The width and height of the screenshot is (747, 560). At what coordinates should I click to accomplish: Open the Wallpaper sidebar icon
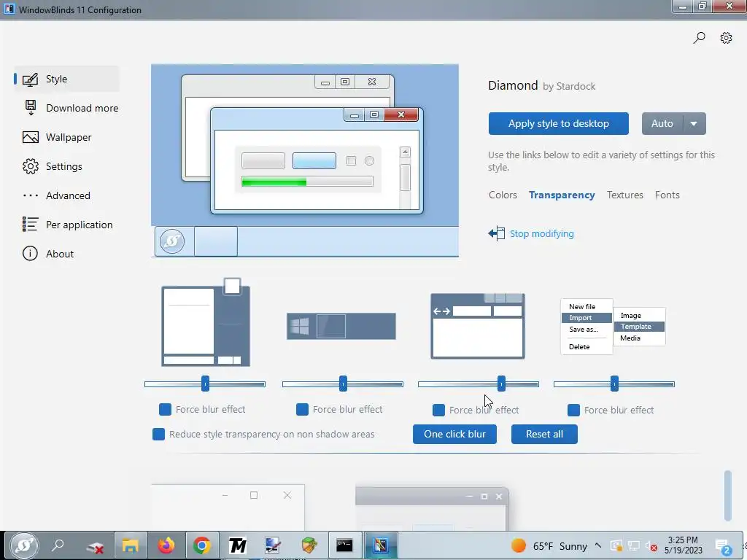31,137
